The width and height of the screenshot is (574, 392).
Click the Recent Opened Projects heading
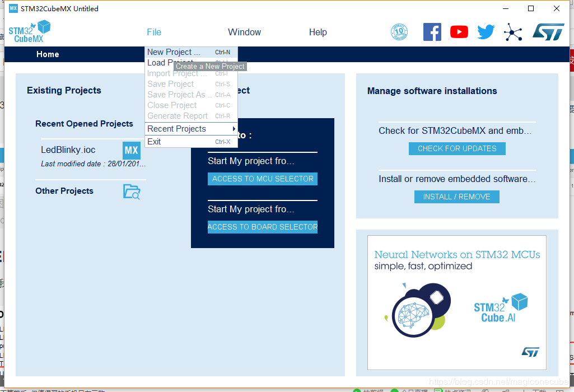[84, 124]
